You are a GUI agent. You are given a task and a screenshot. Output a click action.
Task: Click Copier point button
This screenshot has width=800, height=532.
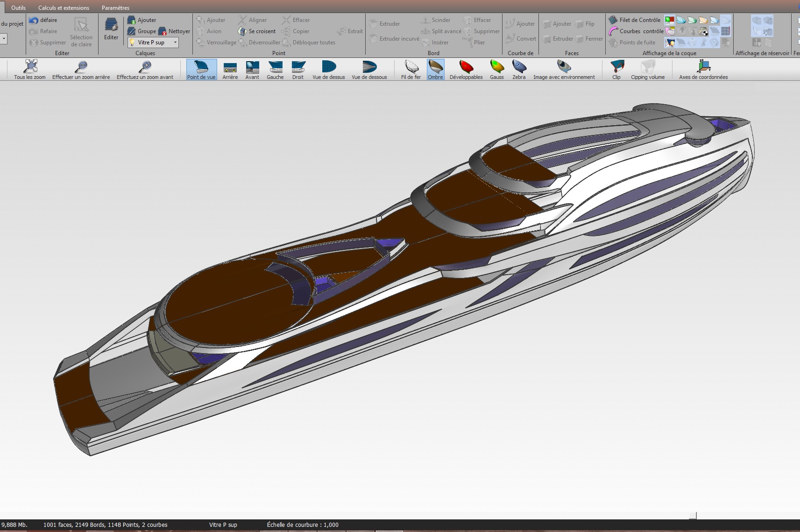(x=296, y=31)
